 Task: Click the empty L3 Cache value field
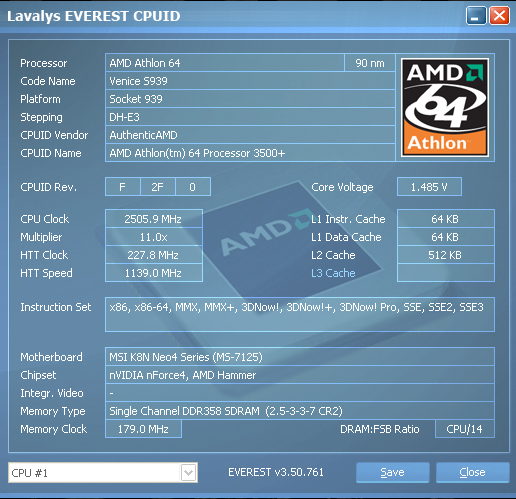[446, 273]
